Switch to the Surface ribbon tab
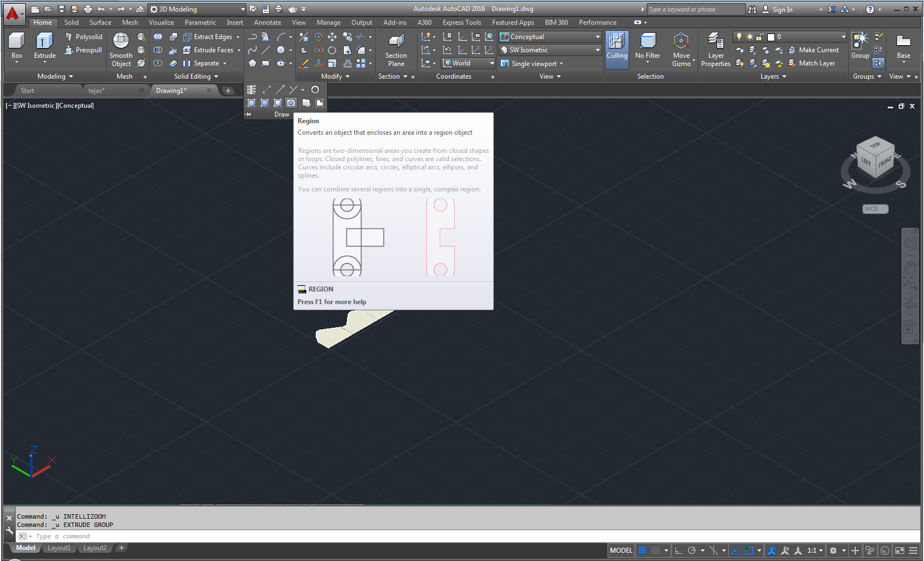 pos(100,23)
